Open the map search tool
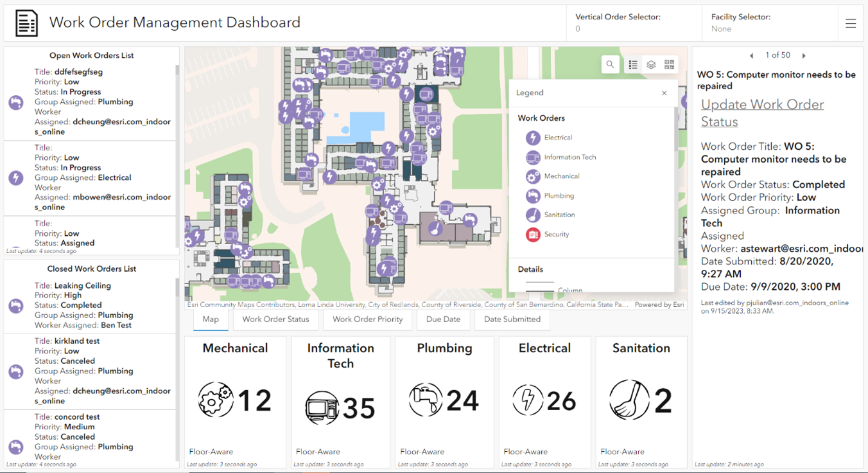 point(610,64)
